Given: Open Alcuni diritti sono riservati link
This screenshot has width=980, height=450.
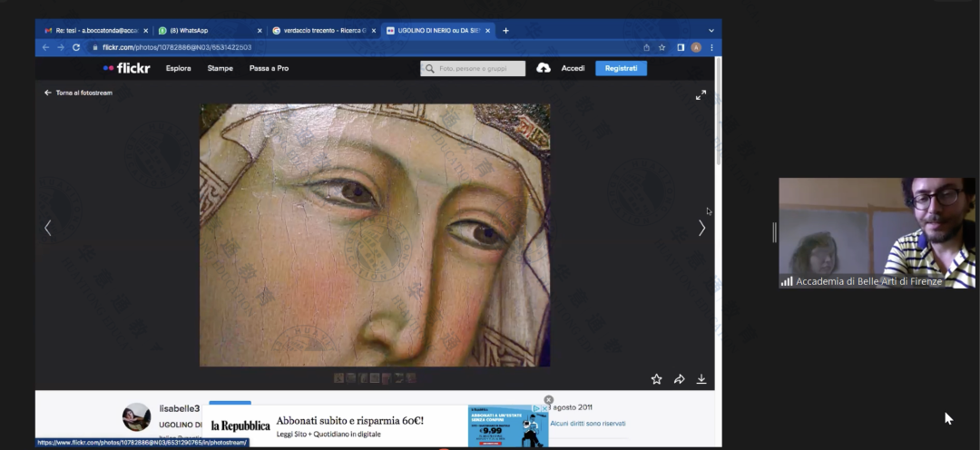Looking at the screenshot, I should 587,423.
